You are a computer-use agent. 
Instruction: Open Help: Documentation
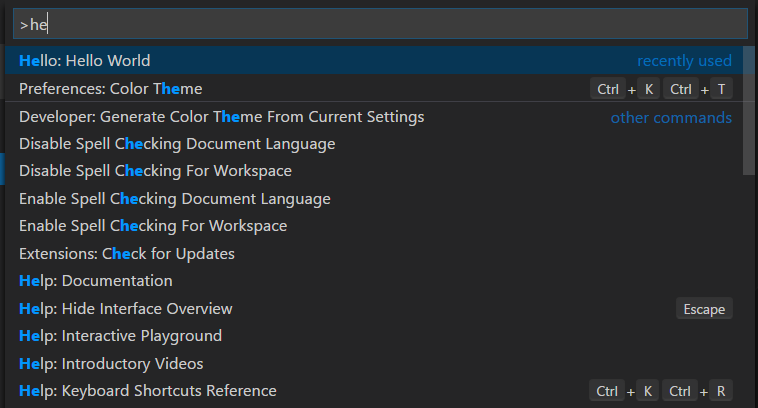click(x=95, y=281)
